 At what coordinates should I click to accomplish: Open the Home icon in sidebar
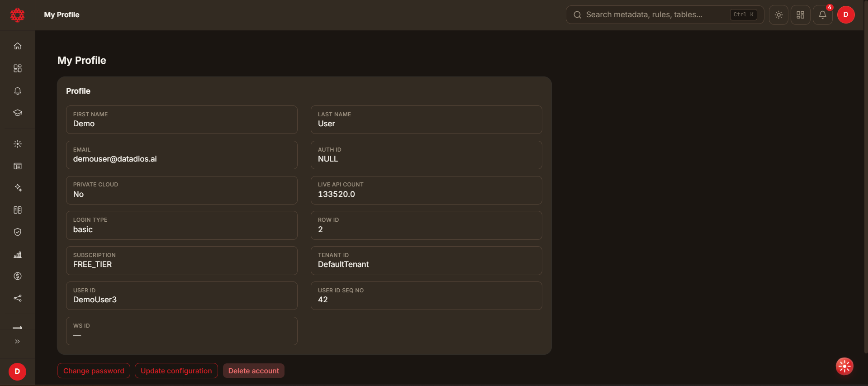(18, 46)
